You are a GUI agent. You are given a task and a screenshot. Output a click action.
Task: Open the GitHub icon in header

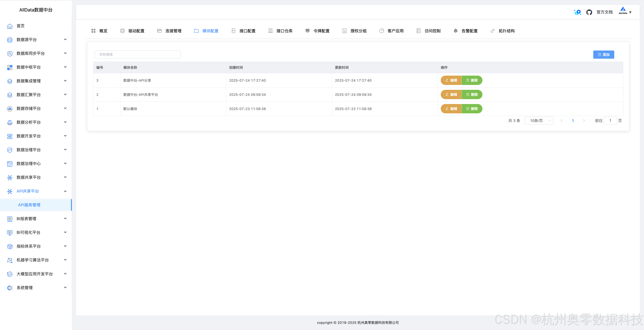[x=589, y=12]
